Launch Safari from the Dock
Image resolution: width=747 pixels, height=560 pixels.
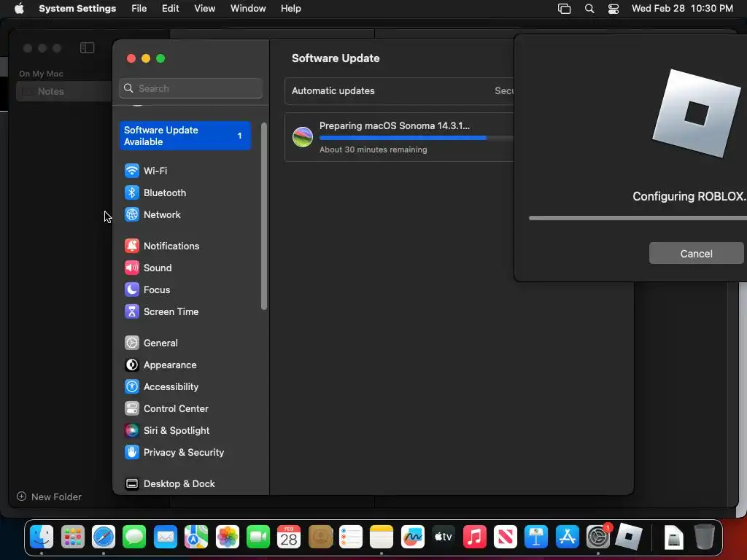click(x=104, y=537)
